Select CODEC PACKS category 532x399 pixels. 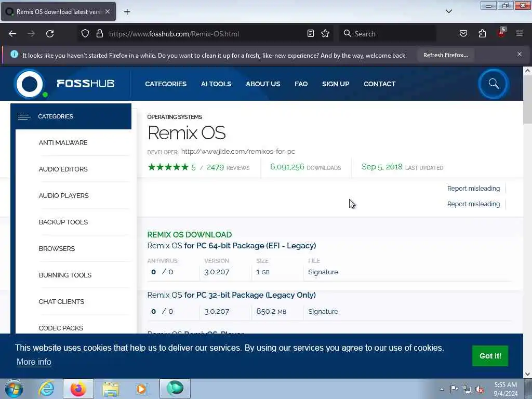61,328
